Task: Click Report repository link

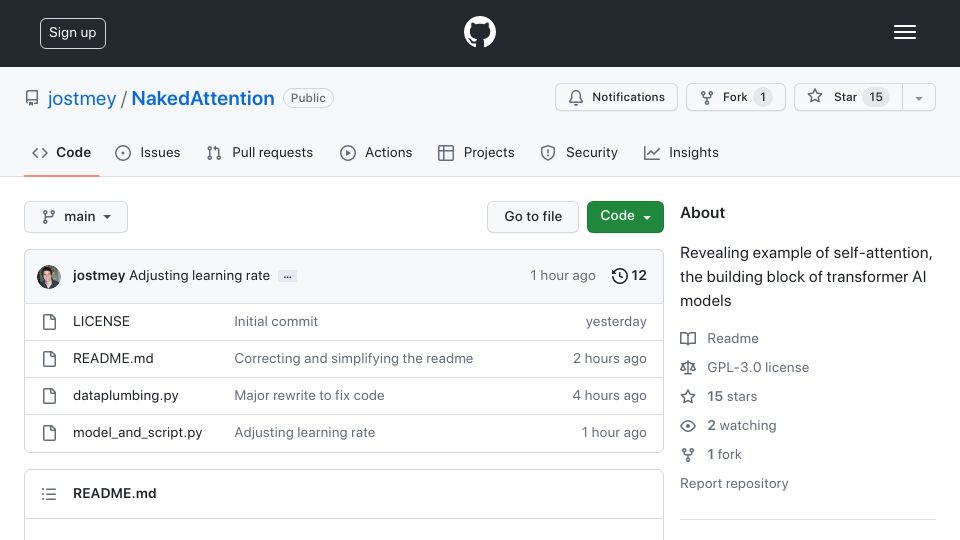Action: click(x=734, y=484)
